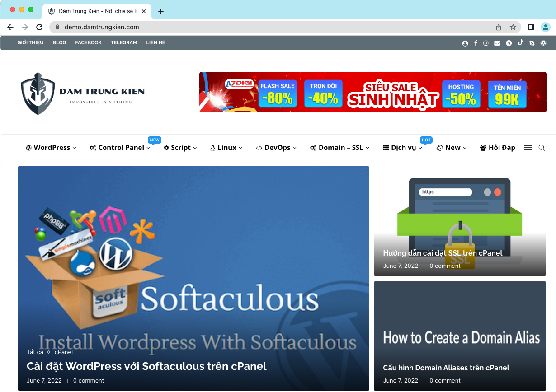Image resolution: width=556 pixels, height=392 pixels.
Task: Open the Skype social icon
Action: [532, 43]
